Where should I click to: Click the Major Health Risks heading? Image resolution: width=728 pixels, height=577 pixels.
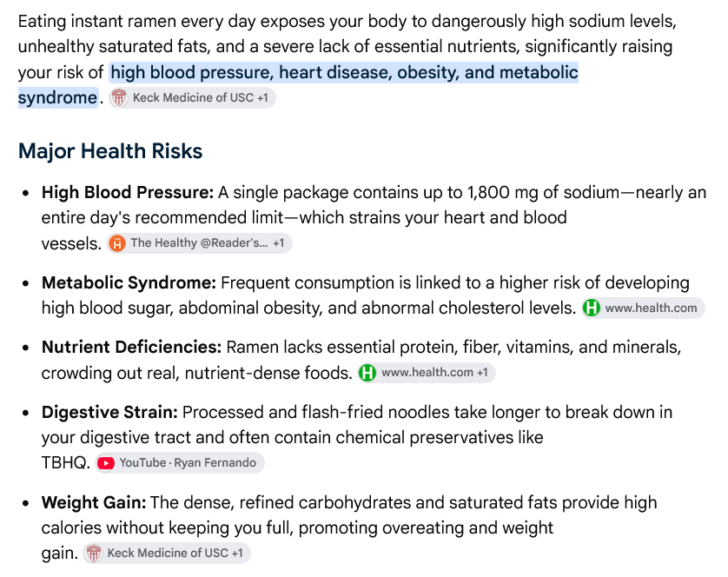[x=110, y=151]
